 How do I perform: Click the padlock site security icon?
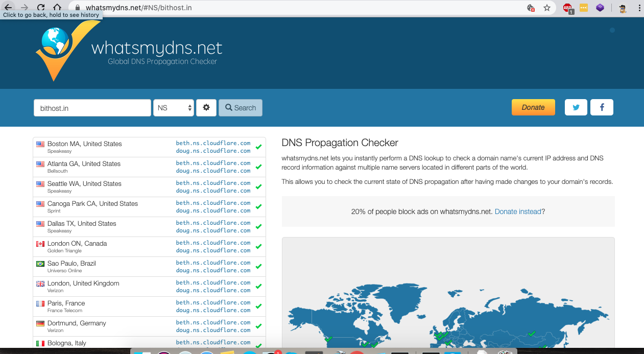pos(78,8)
